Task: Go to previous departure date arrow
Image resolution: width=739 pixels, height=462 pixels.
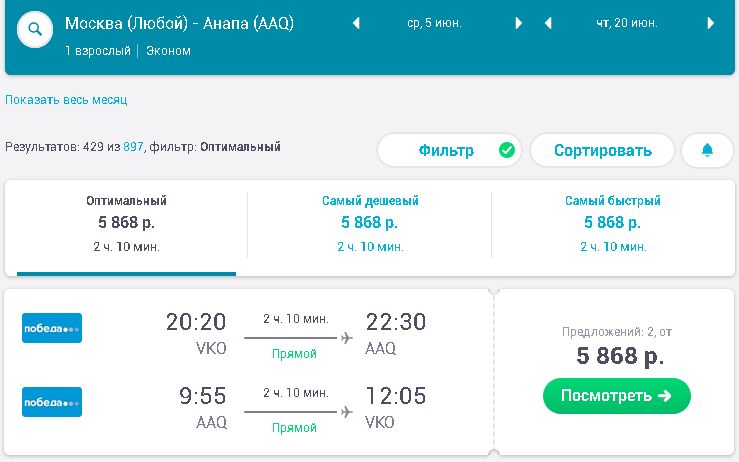Action: [x=356, y=23]
